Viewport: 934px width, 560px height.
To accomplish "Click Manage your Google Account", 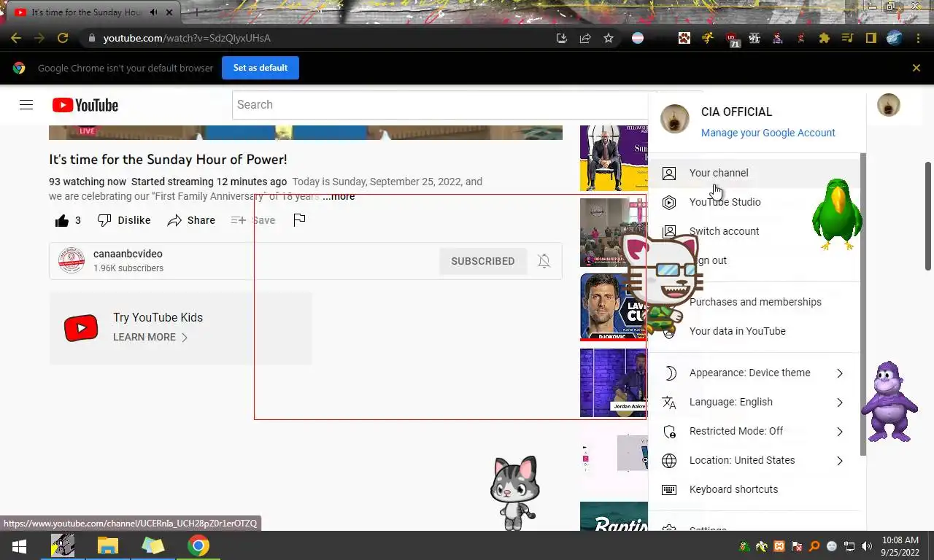I will [x=768, y=133].
